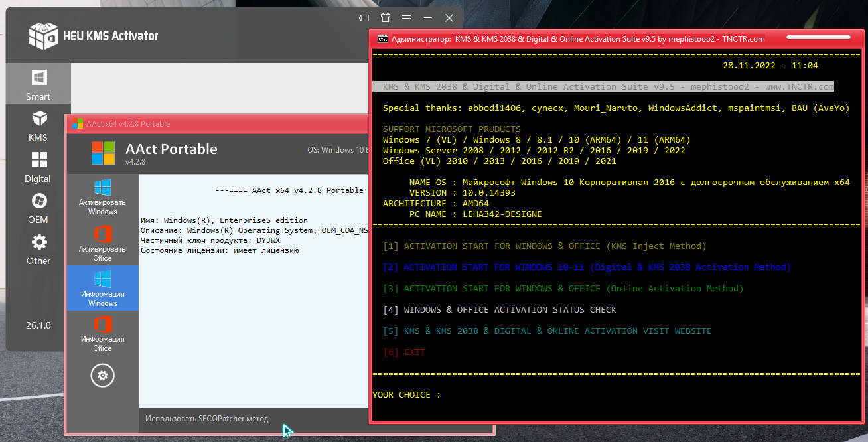Select the OEM tab
Viewport: 868px width, 442px height.
click(38, 208)
